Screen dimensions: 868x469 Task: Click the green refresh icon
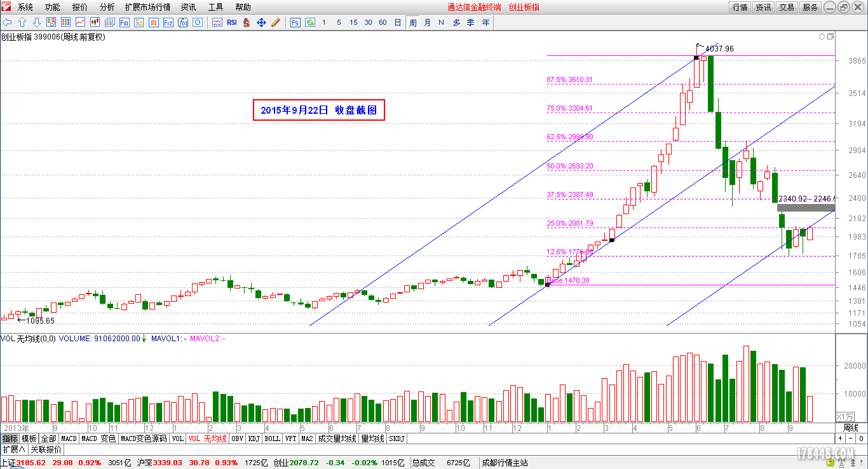pyautogui.click(x=309, y=22)
